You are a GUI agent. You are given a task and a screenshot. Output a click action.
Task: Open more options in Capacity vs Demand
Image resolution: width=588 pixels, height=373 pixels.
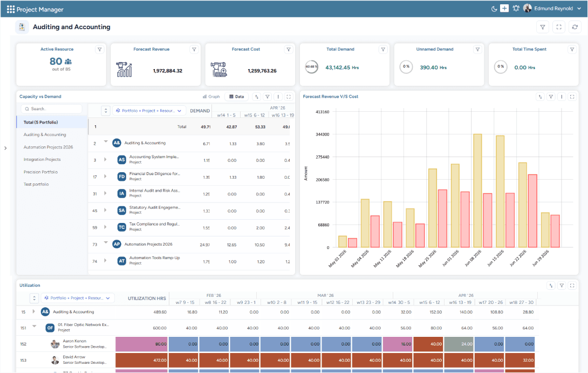[x=278, y=97]
